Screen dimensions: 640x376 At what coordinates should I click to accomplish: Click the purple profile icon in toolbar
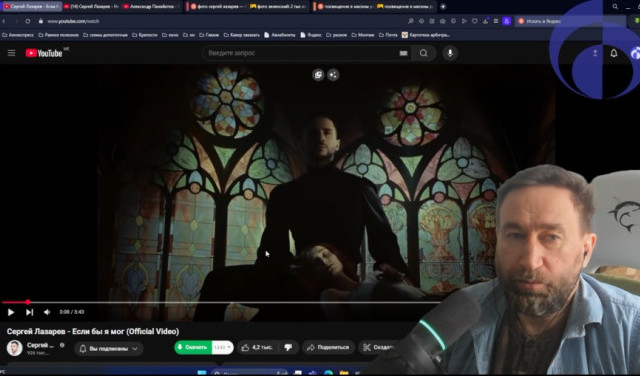507,21
